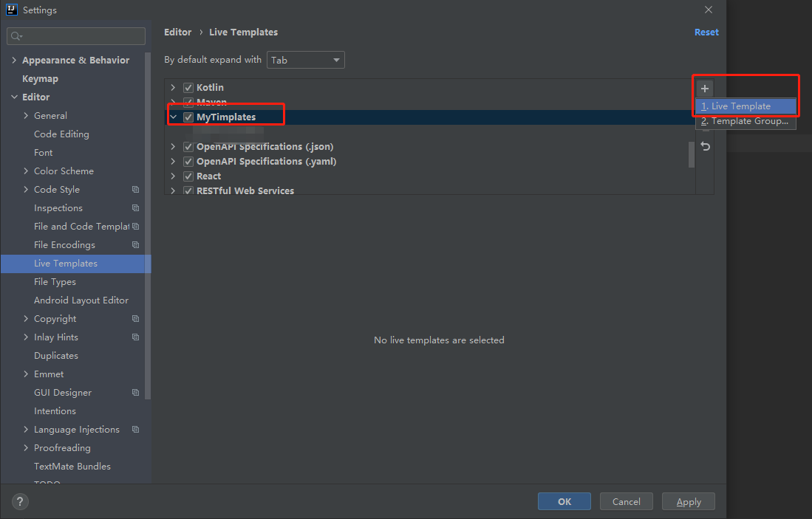Click the search magnifier icon
Screen dimensions: 812x519
click(x=16, y=35)
